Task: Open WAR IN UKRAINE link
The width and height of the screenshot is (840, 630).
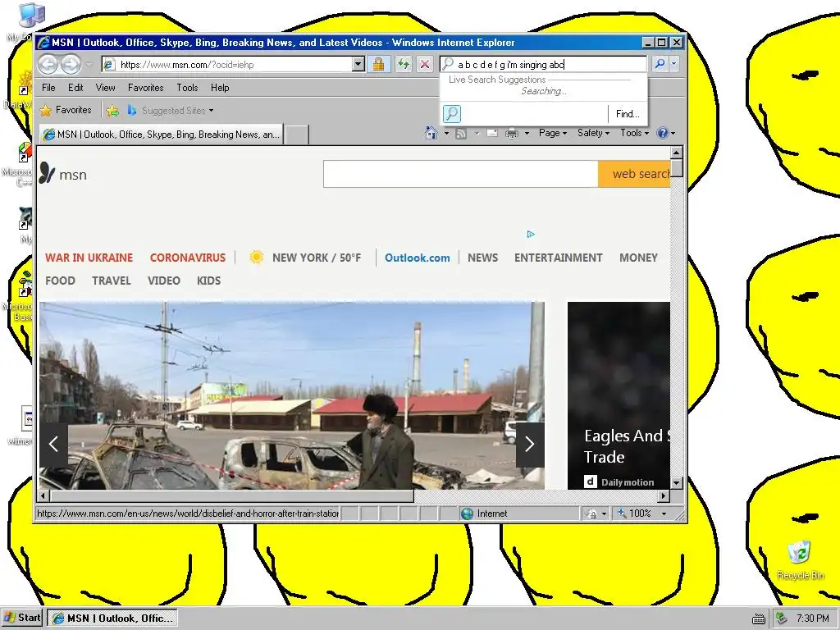Action: pos(89,258)
